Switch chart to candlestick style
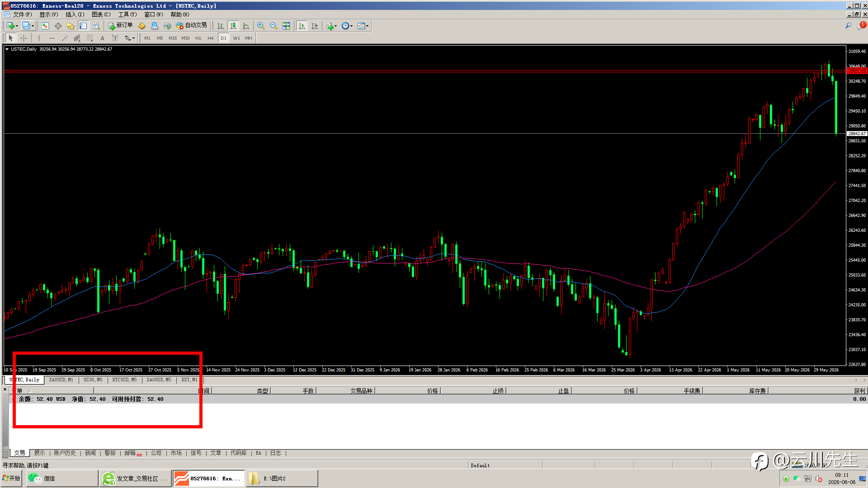The height and width of the screenshot is (488, 868). [x=233, y=26]
